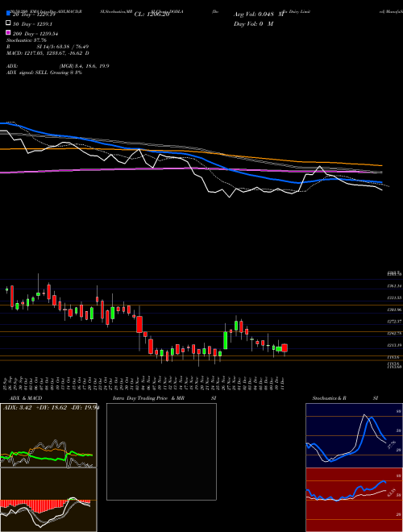The image size is (403, 532).
Task: Click the 1213.19 price axis label
Action: pos(394,345)
